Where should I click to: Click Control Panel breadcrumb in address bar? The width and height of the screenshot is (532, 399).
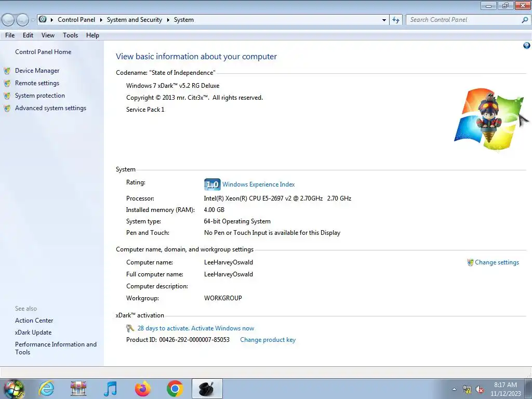pos(76,20)
